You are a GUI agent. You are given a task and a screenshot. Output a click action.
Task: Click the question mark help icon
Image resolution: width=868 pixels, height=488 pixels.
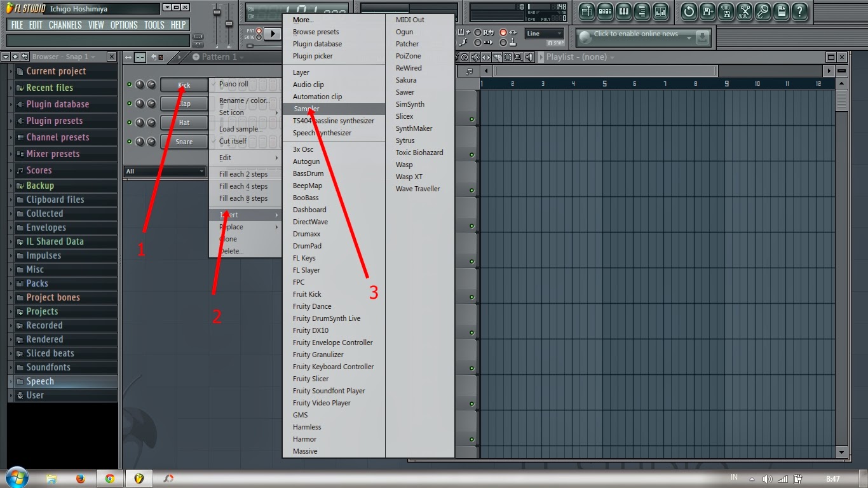pos(799,11)
